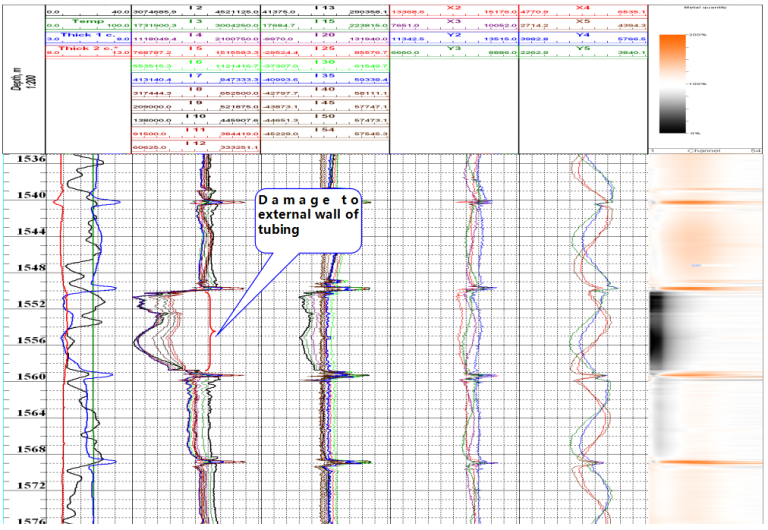Choose the X4 curve header label

tap(583, 7)
